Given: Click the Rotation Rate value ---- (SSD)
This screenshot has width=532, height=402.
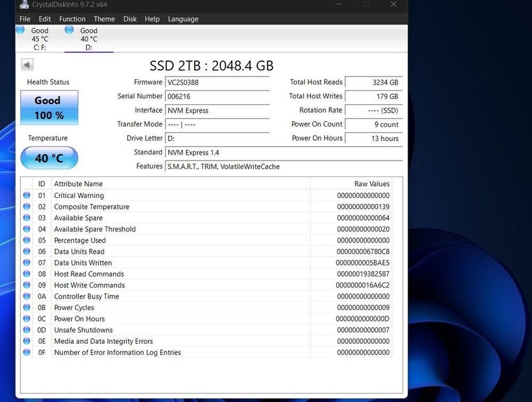Looking at the screenshot, I should [374, 110].
